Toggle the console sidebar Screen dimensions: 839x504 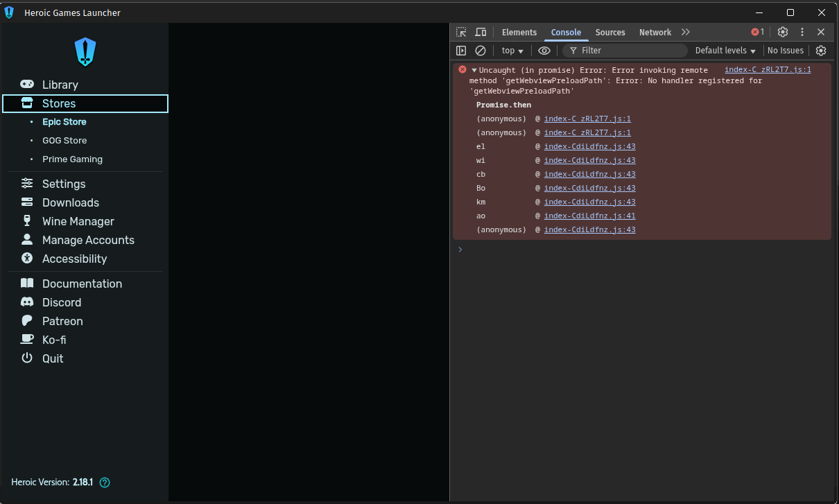[x=461, y=51]
